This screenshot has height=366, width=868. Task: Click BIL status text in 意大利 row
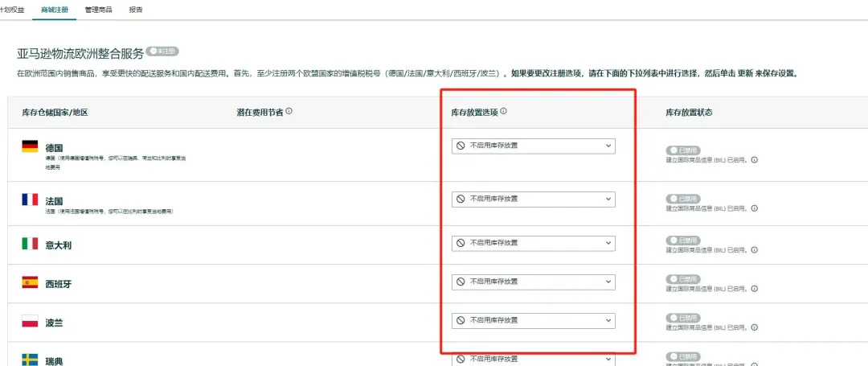pyautogui.click(x=707, y=250)
